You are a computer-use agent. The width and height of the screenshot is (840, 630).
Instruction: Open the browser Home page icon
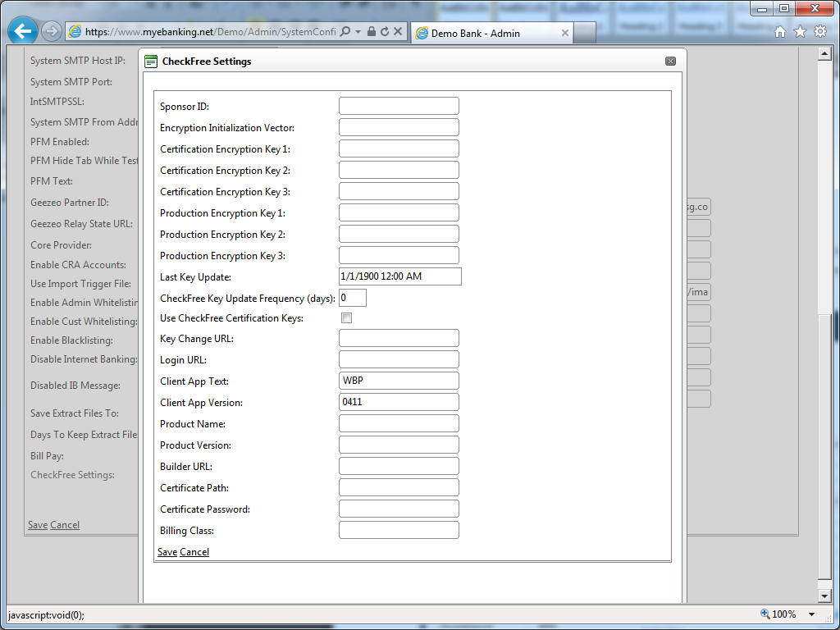click(x=780, y=32)
